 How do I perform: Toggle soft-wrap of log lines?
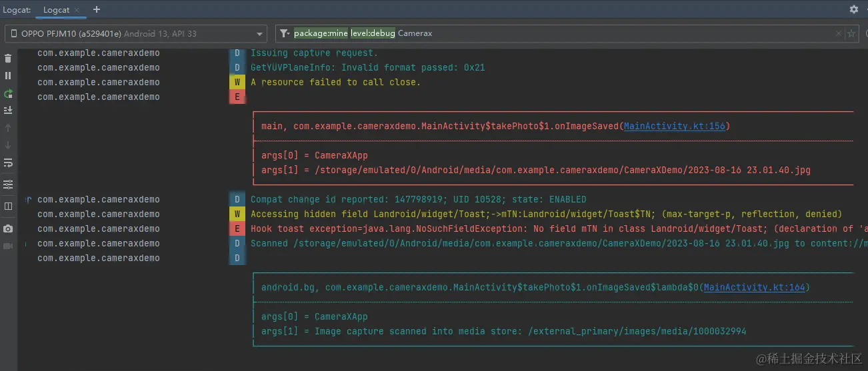tap(8, 163)
